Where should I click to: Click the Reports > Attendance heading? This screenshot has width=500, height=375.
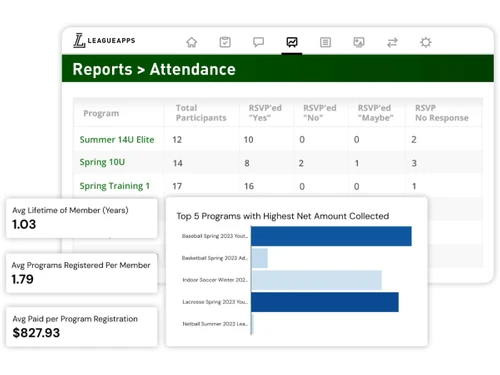pos(154,69)
